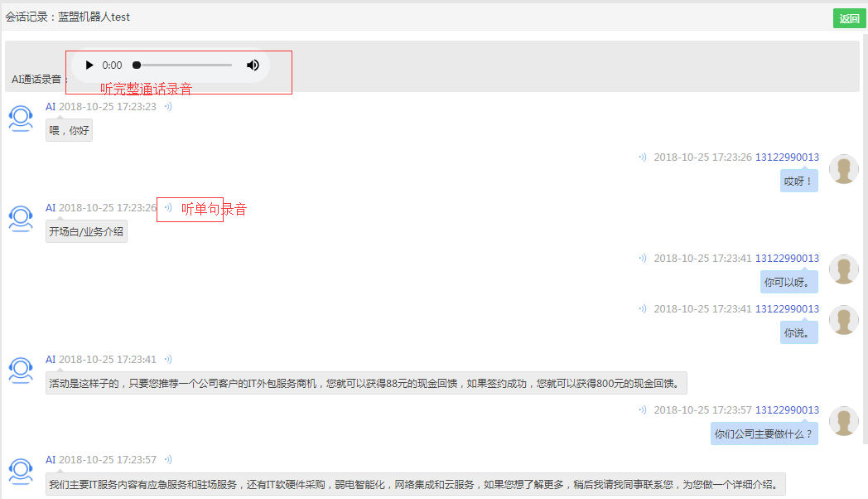Play audio for AI message 喂，你好
This screenshot has height=499, width=868.
pyautogui.click(x=168, y=107)
